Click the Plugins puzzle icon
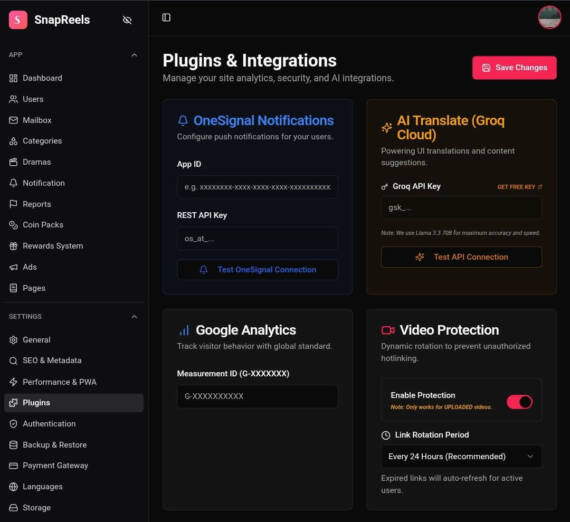570x522 pixels. [13, 403]
